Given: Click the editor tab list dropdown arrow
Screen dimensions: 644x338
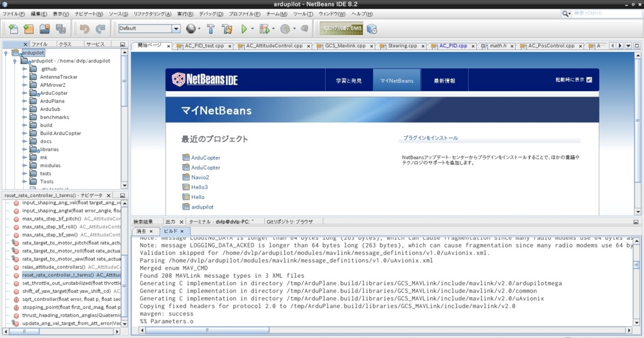Looking at the screenshot, I should click(x=628, y=45).
